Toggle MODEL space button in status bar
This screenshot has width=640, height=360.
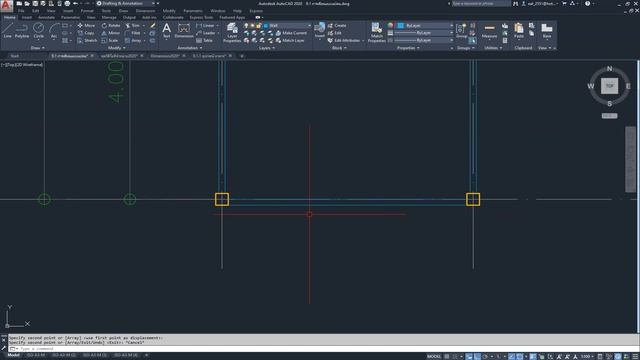tap(433, 356)
